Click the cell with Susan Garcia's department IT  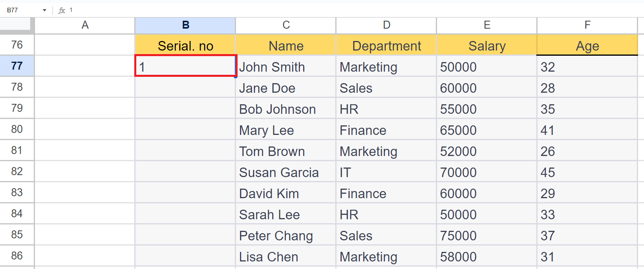point(386,172)
